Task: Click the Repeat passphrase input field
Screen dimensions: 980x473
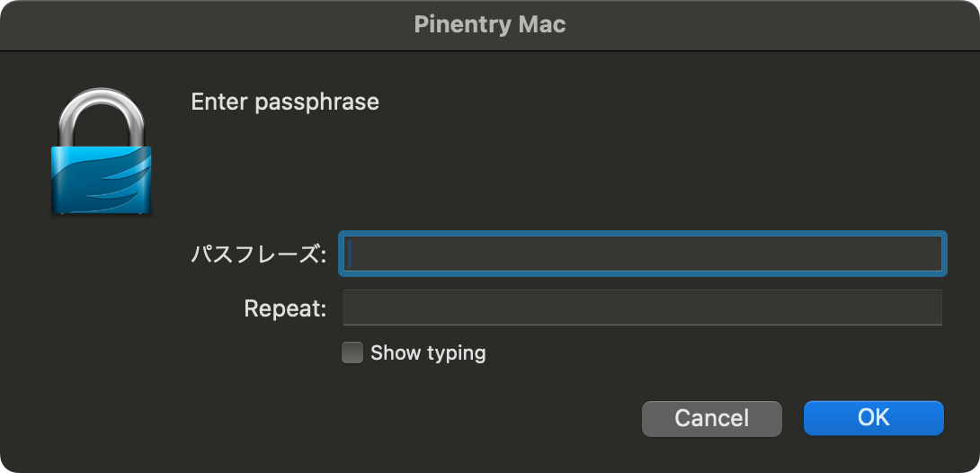Action: click(x=642, y=308)
